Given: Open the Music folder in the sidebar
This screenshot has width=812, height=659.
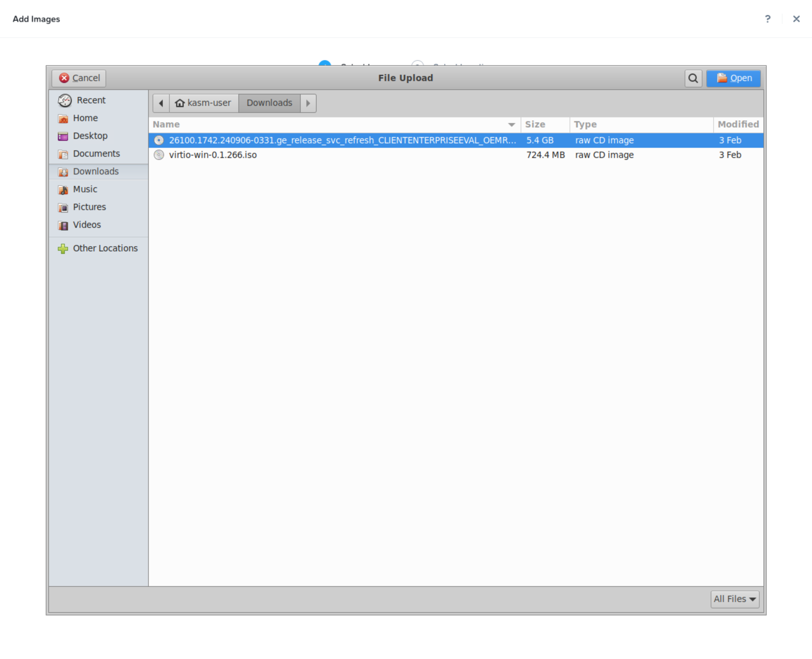Looking at the screenshot, I should [x=85, y=189].
